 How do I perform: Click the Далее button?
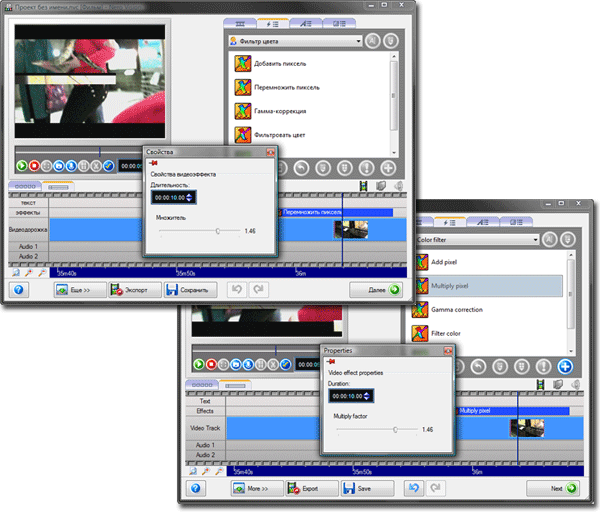tap(375, 290)
